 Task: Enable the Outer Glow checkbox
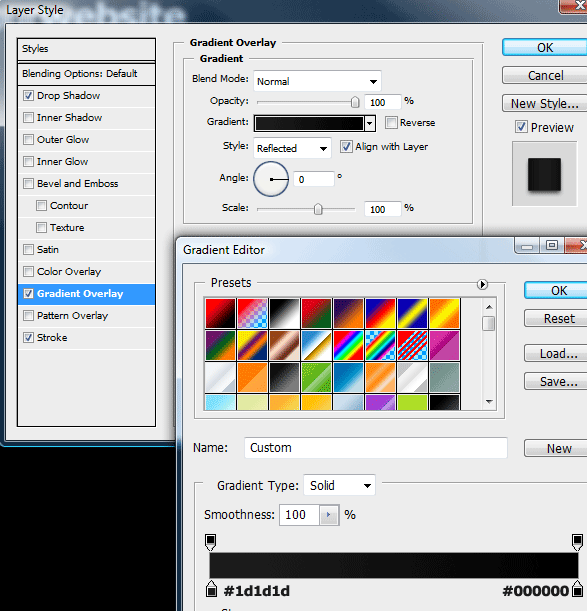coord(28,140)
